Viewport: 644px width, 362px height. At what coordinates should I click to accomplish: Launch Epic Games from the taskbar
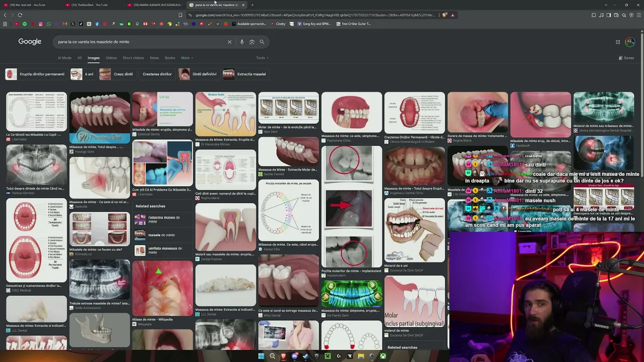click(316, 356)
